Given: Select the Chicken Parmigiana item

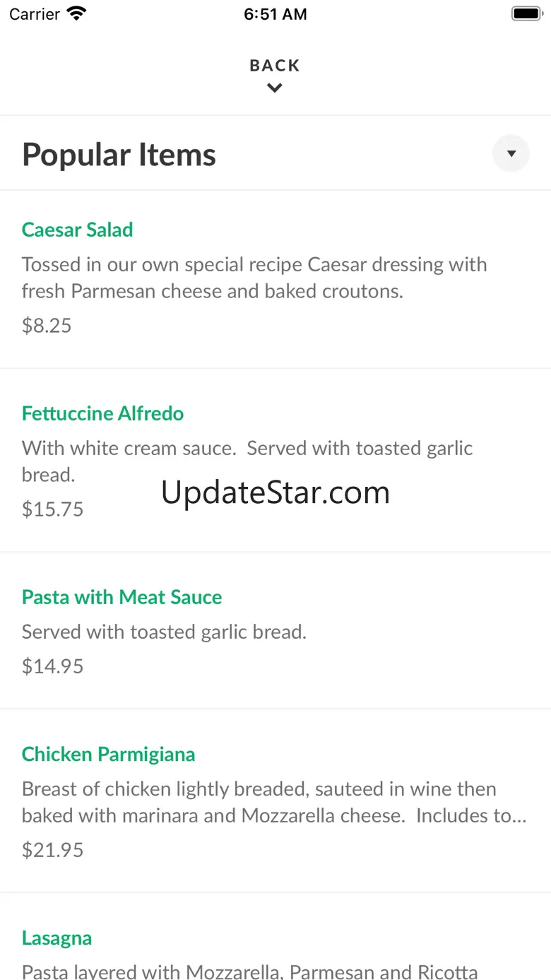Looking at the screenshot, I should point(109,754).
